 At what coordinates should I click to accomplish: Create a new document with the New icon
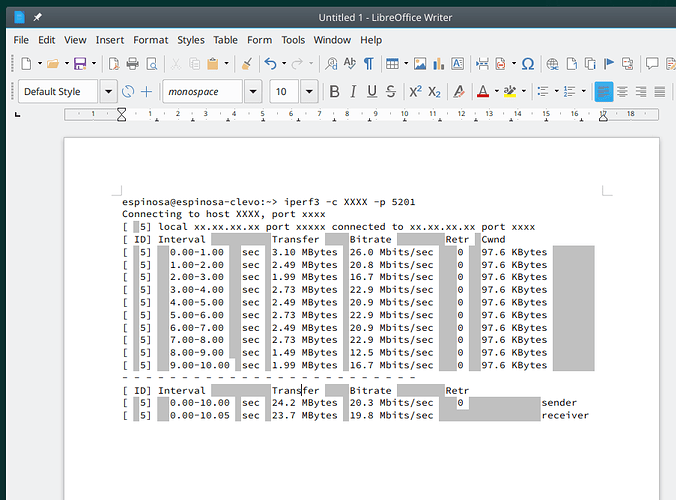pos(26,64)
